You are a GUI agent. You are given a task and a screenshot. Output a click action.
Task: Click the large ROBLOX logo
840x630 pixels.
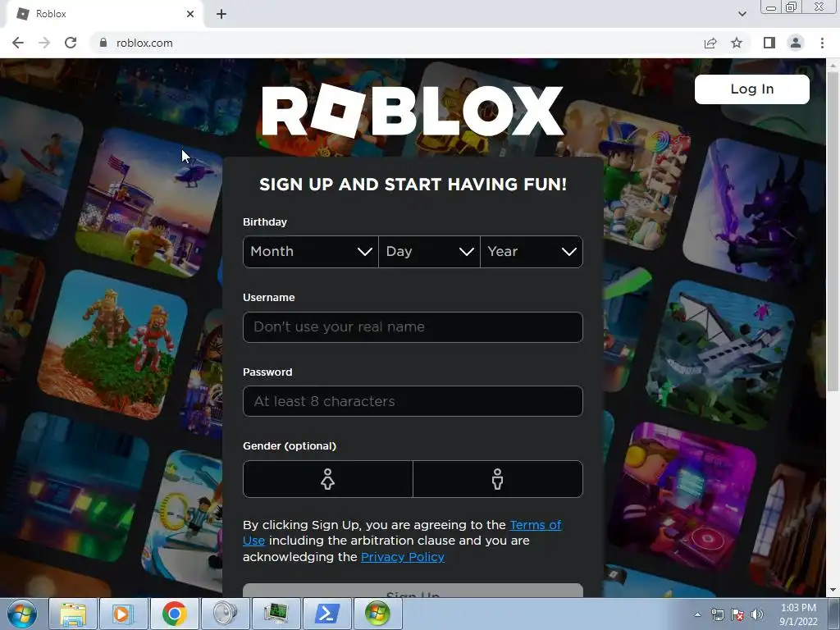(413, 111)
